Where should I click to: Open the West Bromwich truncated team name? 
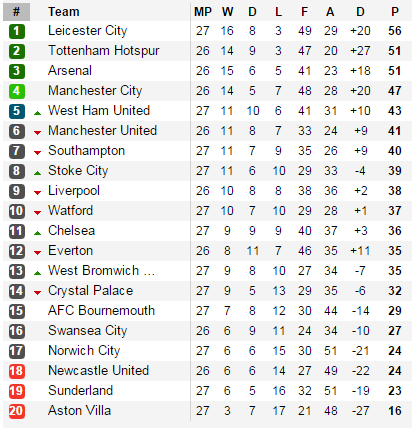(101, 270)
